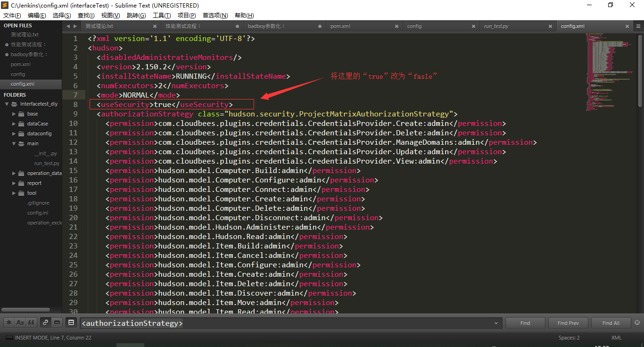644x347 pixels.
Task: Change indentation via Spaces: 2
Action: click(569, 338)
